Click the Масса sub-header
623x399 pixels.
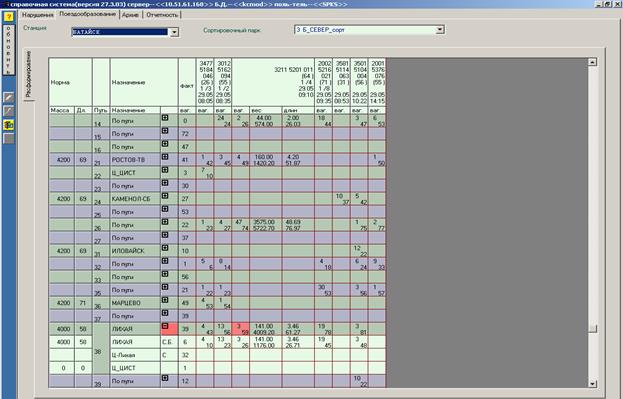(x=62, y=110)
